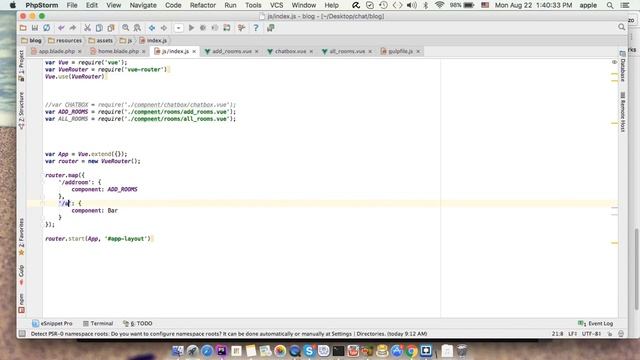Click the Run play icon
The height and width of the screenshot is (360, 640).
191,28
